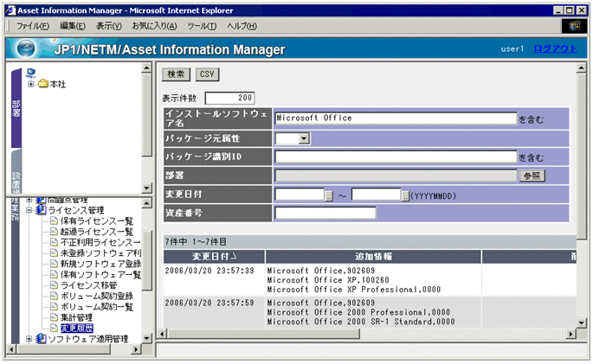Viewport: 593px width, 364px height.
Task: Open calendar picker for start 変更日付
Action: (x=329, y=195)
